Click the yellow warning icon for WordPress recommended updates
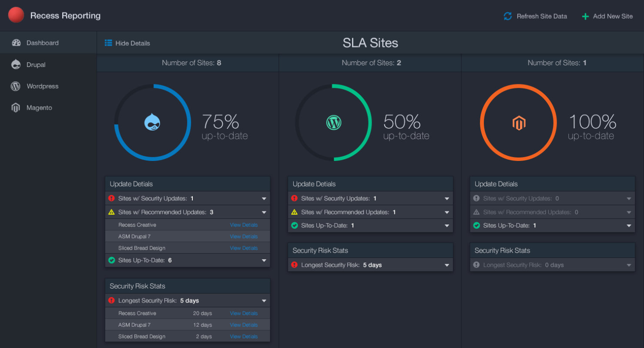644x348 pixels. tap(294, 212)
